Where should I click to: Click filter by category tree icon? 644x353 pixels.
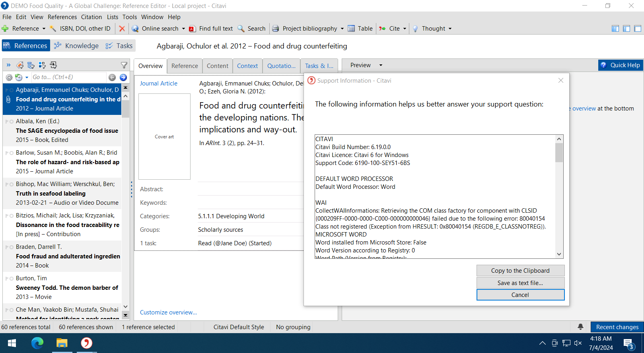[31, 65]
